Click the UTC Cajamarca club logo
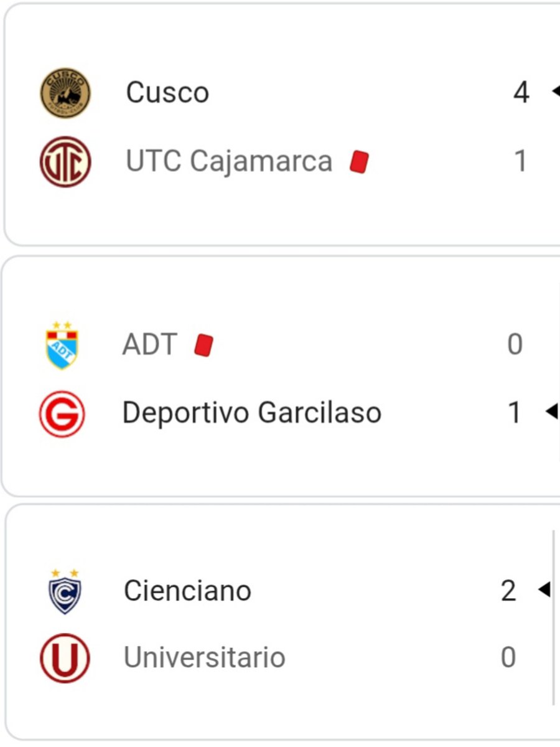 65,162
